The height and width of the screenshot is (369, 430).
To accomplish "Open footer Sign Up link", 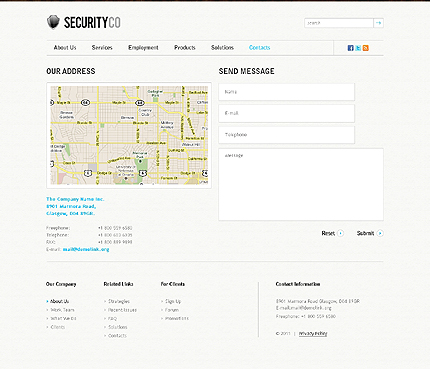I will pos(173,301).
